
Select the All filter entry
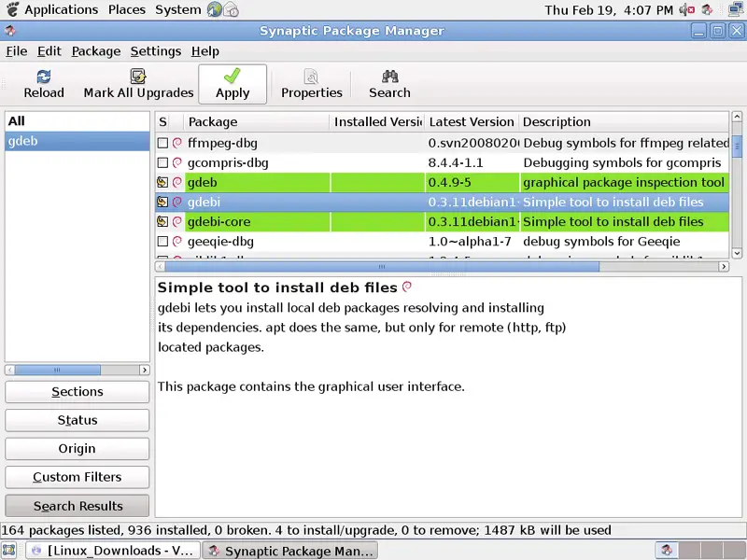tap(78, 121)
